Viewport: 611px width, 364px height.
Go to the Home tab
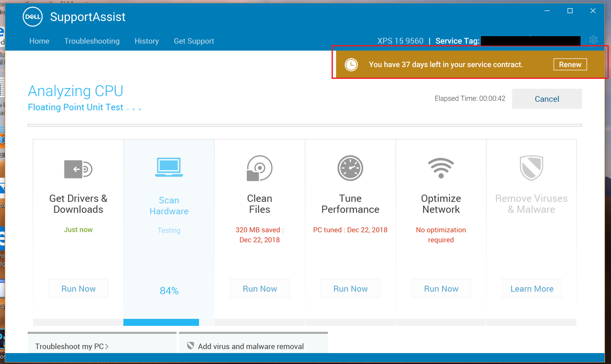39,41
